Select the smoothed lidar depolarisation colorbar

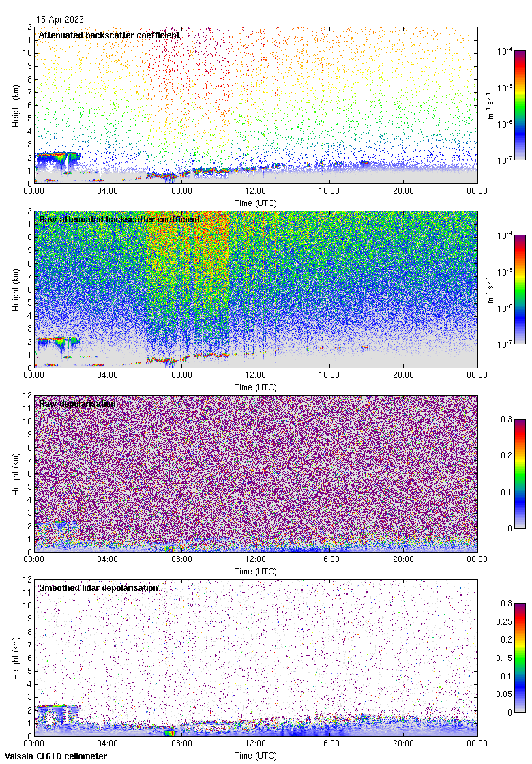pyautogui.click(x=520, y=658)
